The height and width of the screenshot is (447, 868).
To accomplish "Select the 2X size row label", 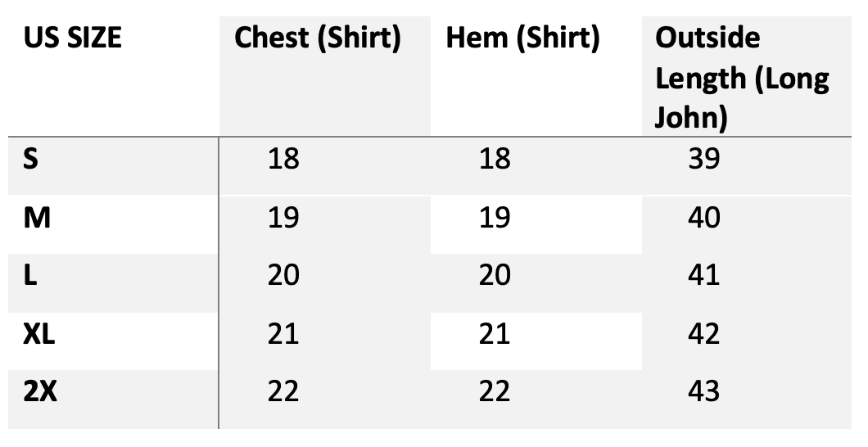I will [x=40, y=391].
